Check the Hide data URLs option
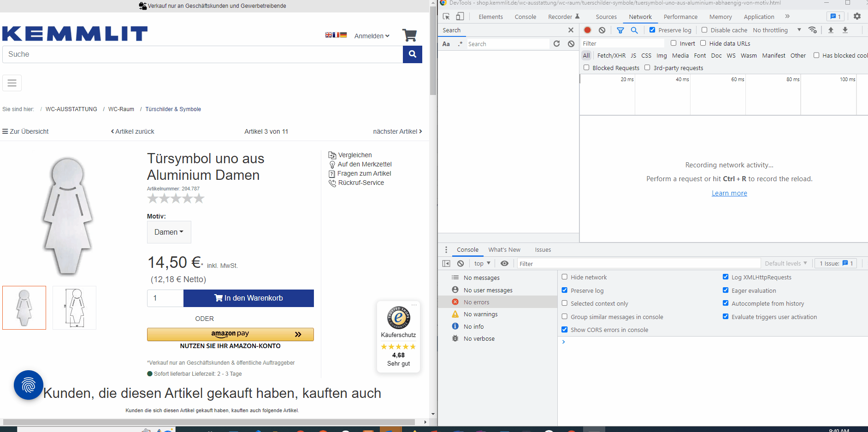 coord(703,43)
